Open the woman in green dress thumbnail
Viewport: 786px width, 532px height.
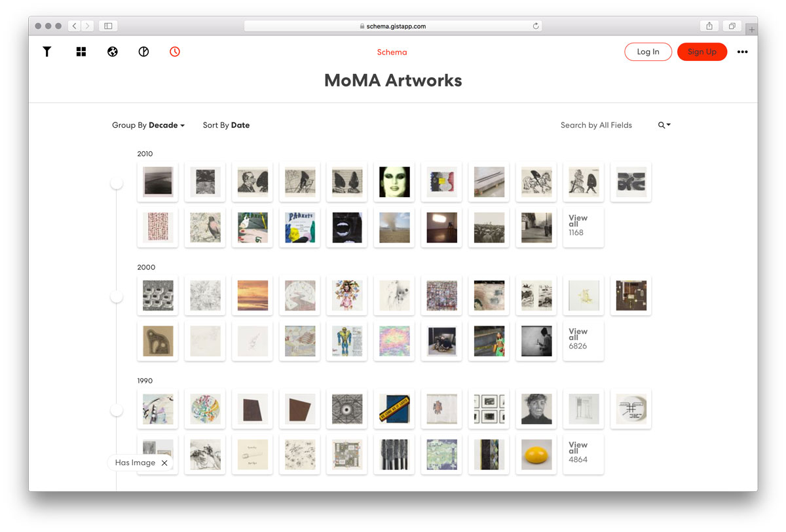point(489,341)
